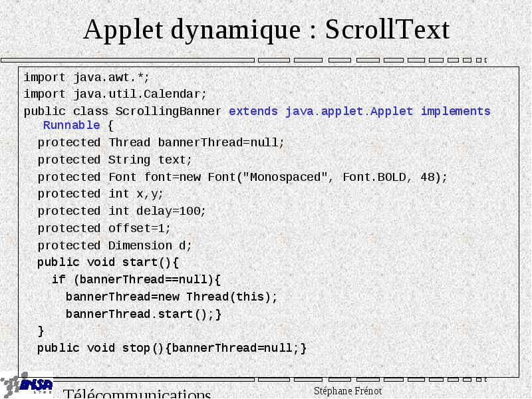Click the "Télécommunications" footer text

click(x=137, y=394)
